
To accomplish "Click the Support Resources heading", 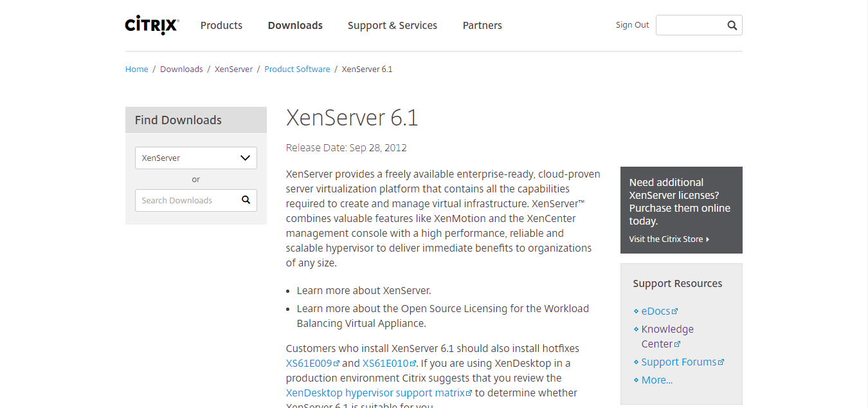I will (x=678, y=283).
